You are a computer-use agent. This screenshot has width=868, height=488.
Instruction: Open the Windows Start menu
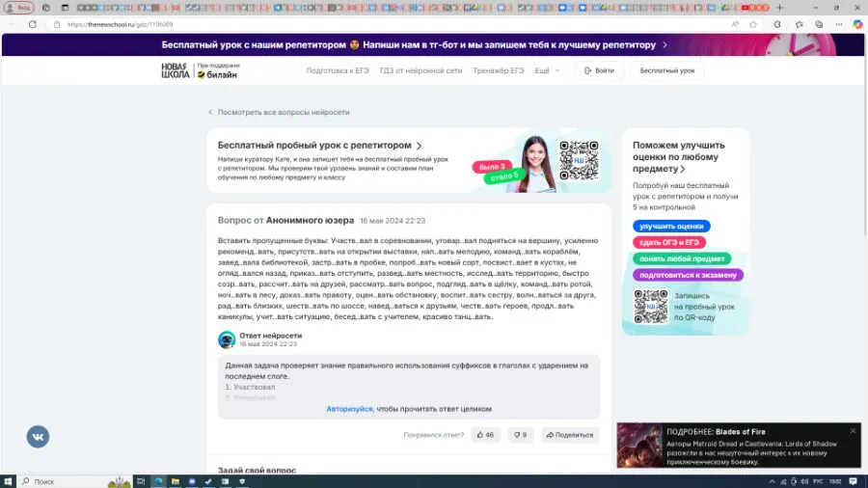click(x=9, y=481)
